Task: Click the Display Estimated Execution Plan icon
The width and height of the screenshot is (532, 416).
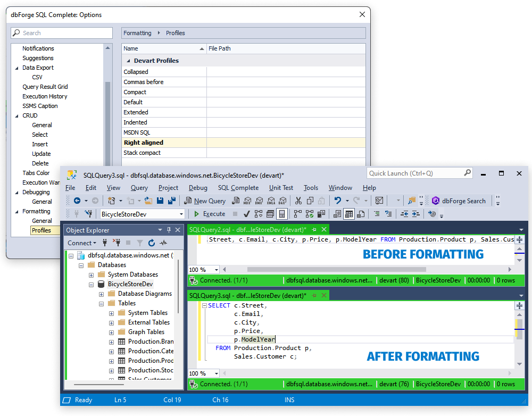Action: 258,214
